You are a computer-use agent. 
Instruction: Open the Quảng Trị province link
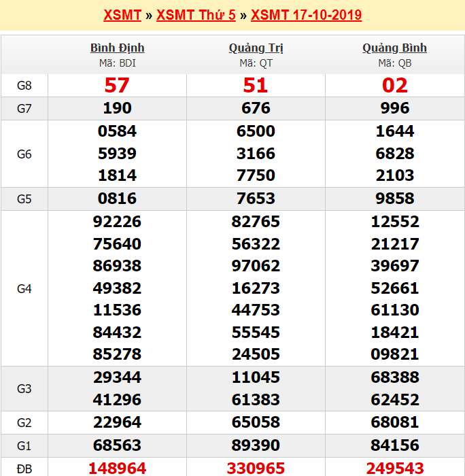click(256, 48)
